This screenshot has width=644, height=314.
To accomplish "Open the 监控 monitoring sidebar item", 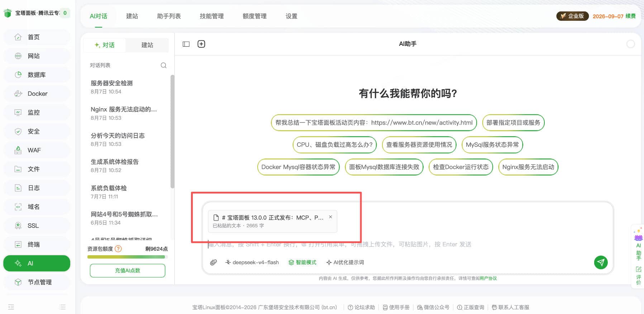I will tap(37, 113).
